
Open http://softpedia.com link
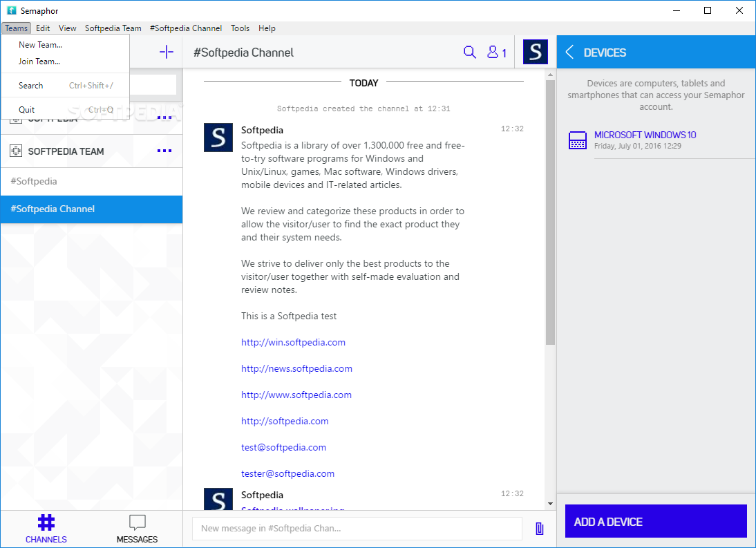click(x=285, y=422)
